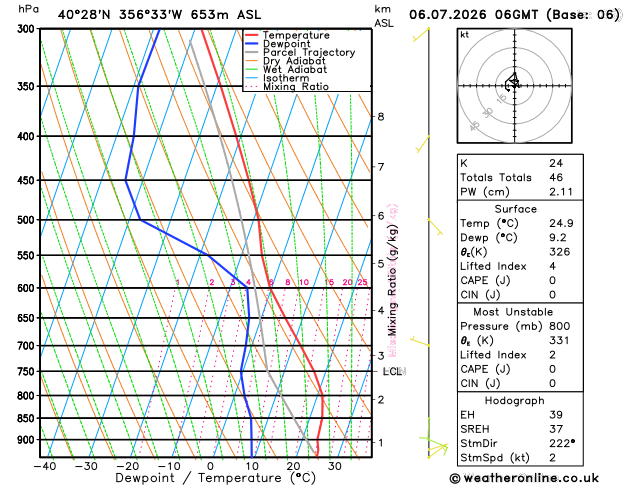Click the wind barb at 500 hPa
This screenshot has width=629, height=486.
pyautogui.click(x=436, y=227)
